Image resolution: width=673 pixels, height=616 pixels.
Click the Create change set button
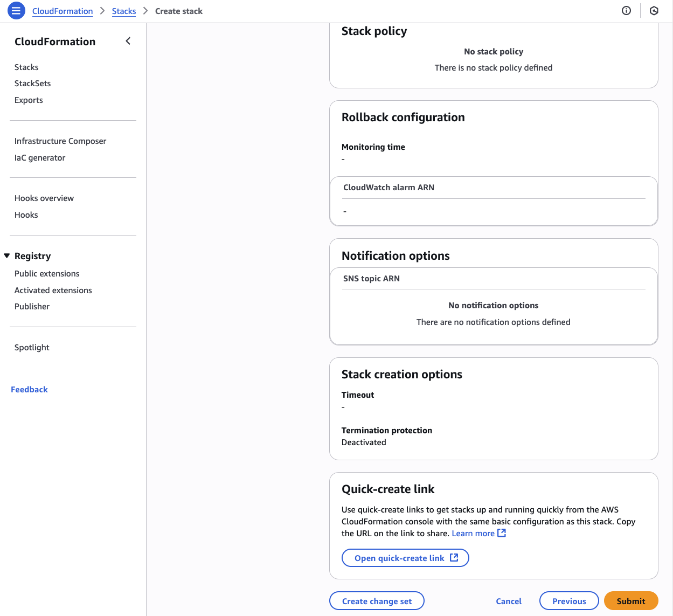377,601
